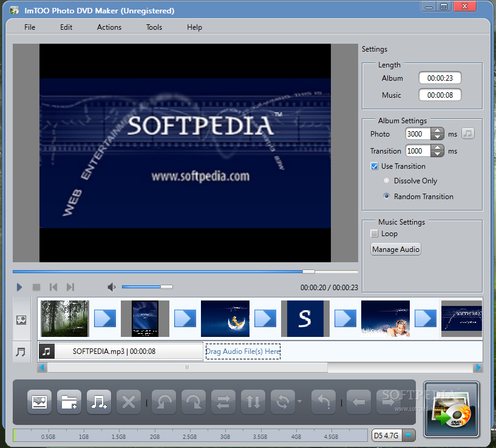Click the Flip Horizontal icon

223,402
